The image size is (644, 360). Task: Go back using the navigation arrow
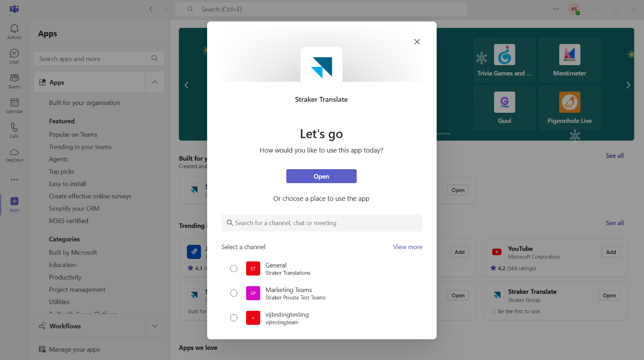coord(151,9)
